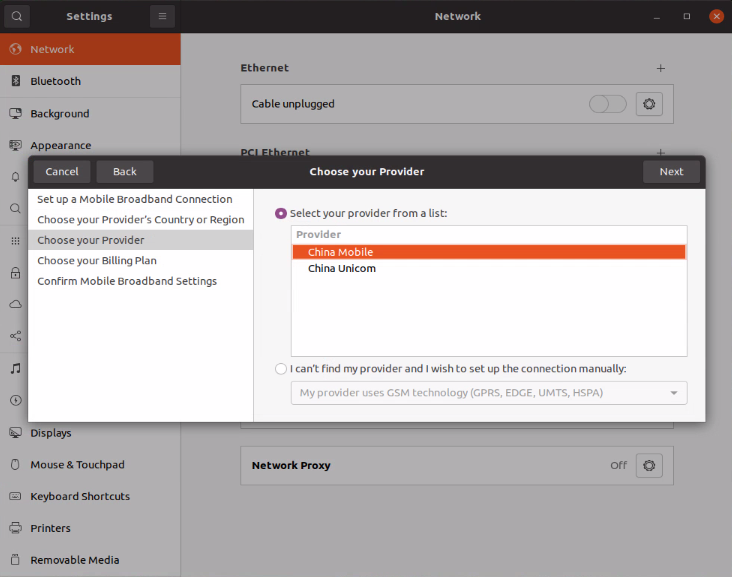Viewport: 732px width, 577px height.
Task: Click the Applications grid icon in sidebar
Action: point(15,241)
